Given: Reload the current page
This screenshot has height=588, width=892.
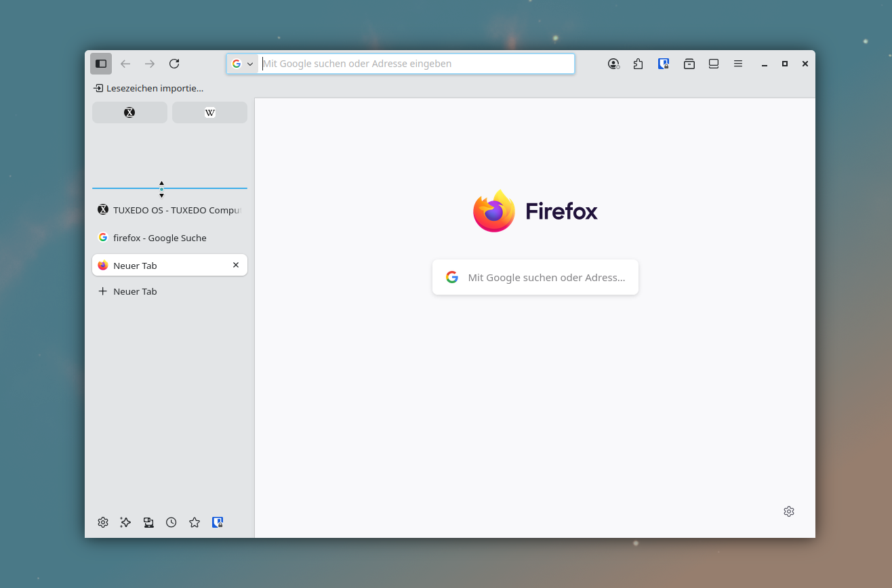Looking at the screenshot, I should click(x=174, y=64).
